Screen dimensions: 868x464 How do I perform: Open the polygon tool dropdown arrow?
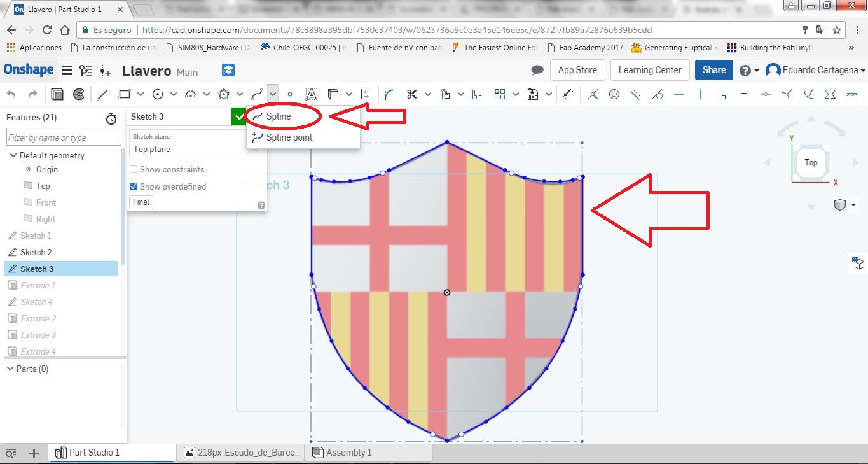[239, 94]
